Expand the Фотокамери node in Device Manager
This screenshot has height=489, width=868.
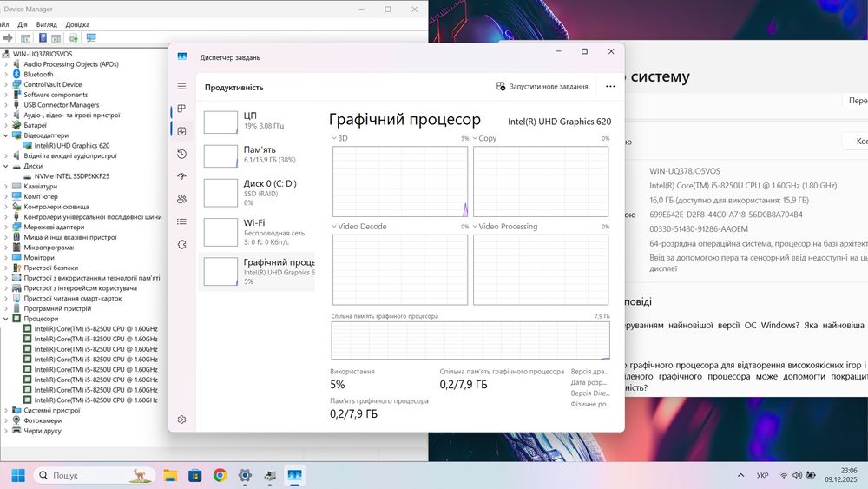[x=6, y=420]
